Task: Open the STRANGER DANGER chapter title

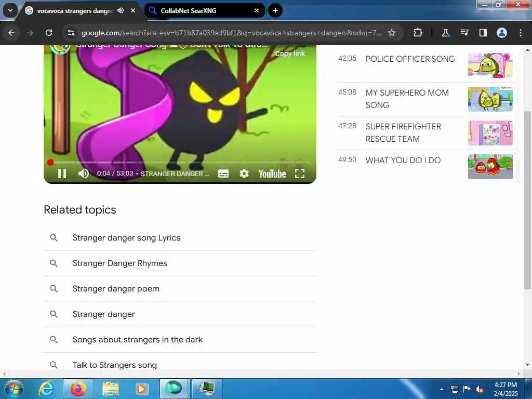Action: [175, 174]
